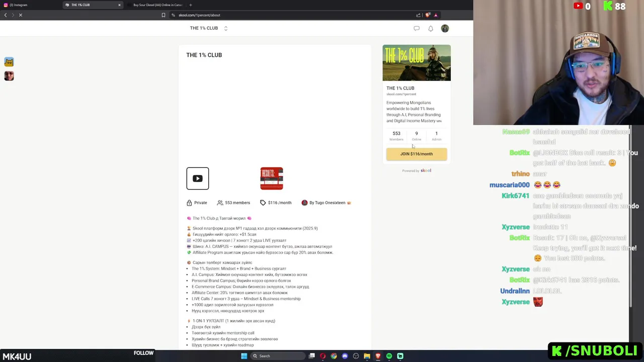Image resolution: width=644 pixels, height=362 pixels.
Task: Close the THE 1% CLUB tab
Action: 119,5
